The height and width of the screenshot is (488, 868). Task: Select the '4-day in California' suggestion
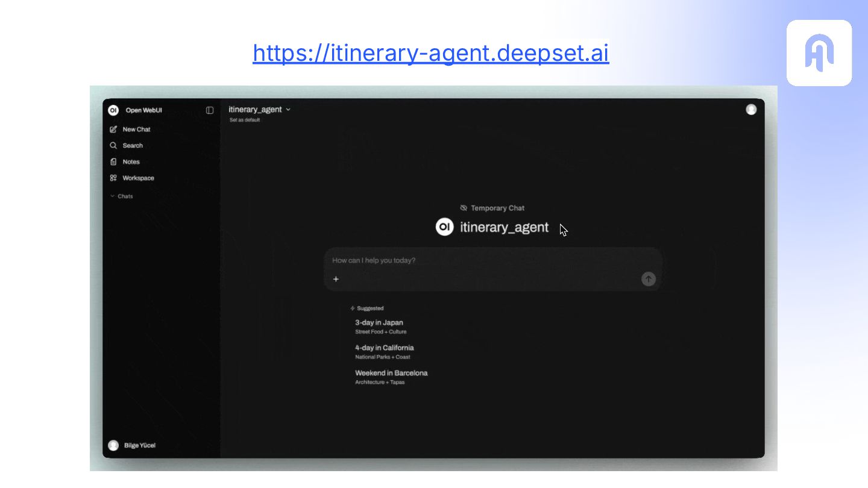pyautogui.click(x=385, y=352)
